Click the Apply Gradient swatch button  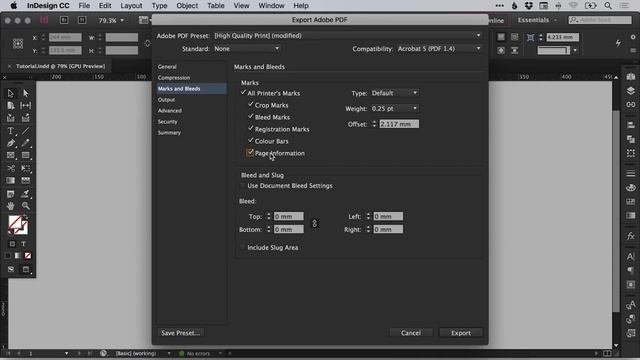18,256
